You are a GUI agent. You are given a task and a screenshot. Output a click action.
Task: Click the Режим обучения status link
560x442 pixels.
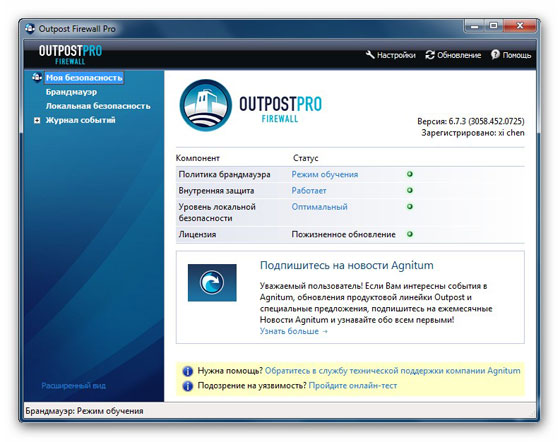coord(325,174)
